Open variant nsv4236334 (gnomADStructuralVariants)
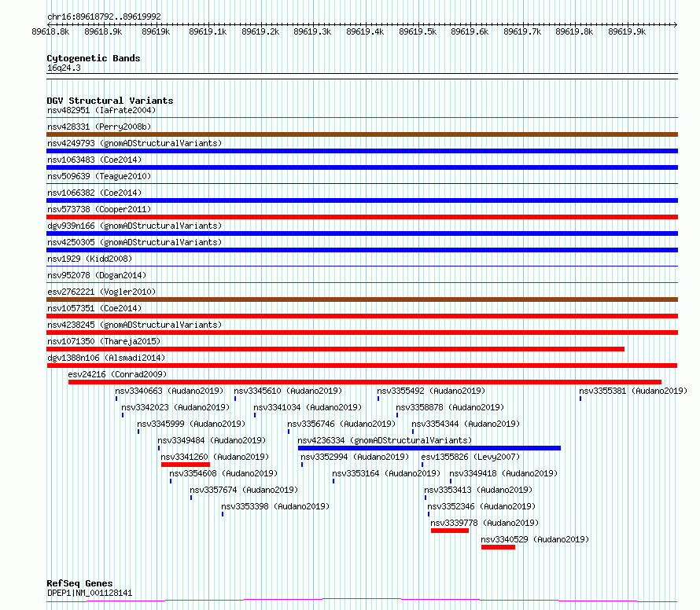 [x=385, y=440]
